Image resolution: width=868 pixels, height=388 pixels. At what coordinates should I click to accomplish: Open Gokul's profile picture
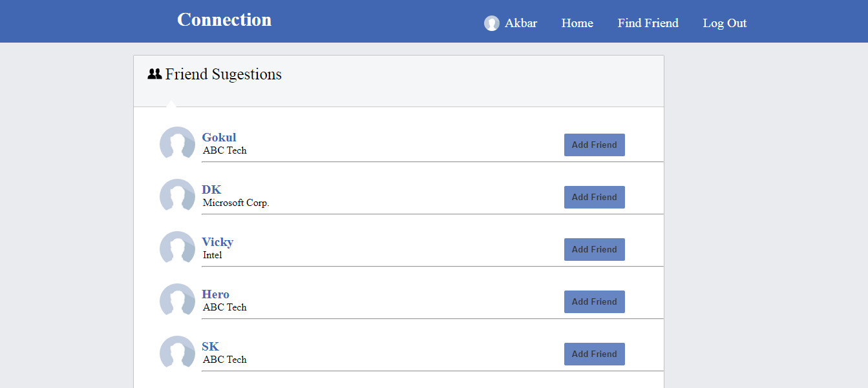(x=177, y=143)
